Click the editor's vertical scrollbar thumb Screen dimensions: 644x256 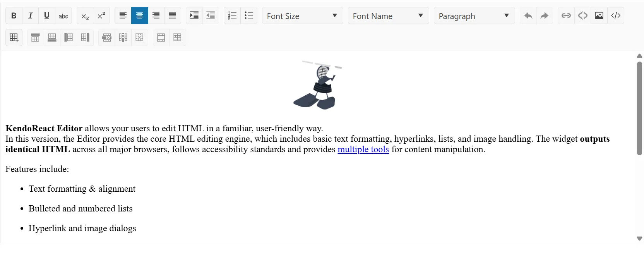(x=639, y=108)
